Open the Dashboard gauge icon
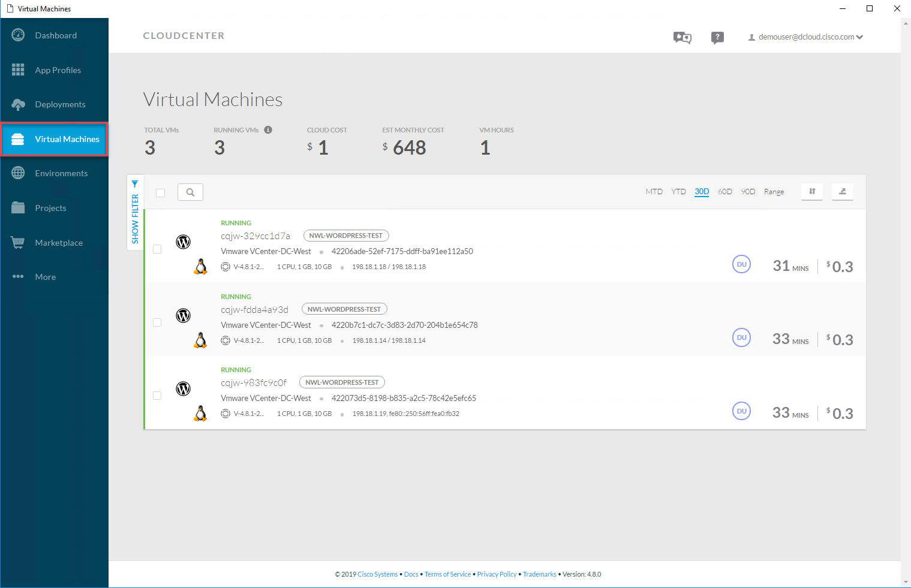 (18, 35)
